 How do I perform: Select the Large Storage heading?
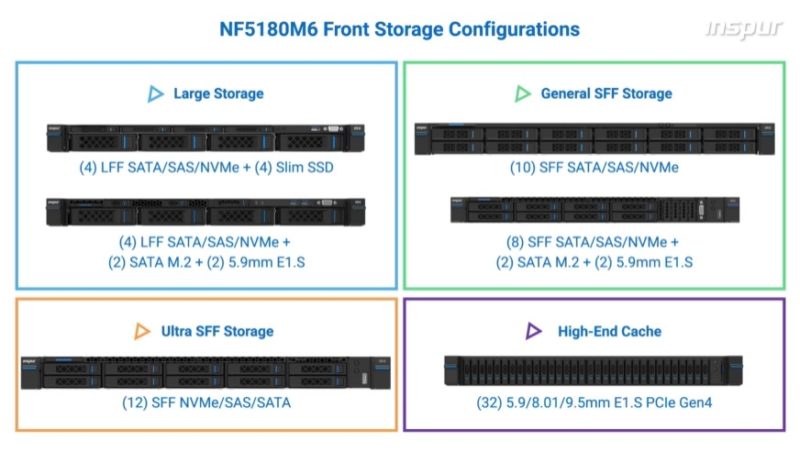[x=218, y=94]
